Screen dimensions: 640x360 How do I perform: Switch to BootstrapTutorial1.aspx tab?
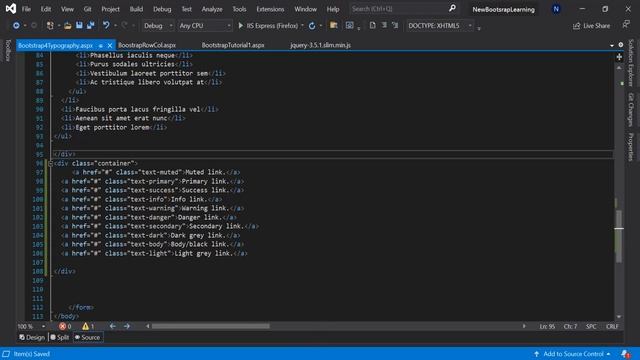click(x=233, y=45)
